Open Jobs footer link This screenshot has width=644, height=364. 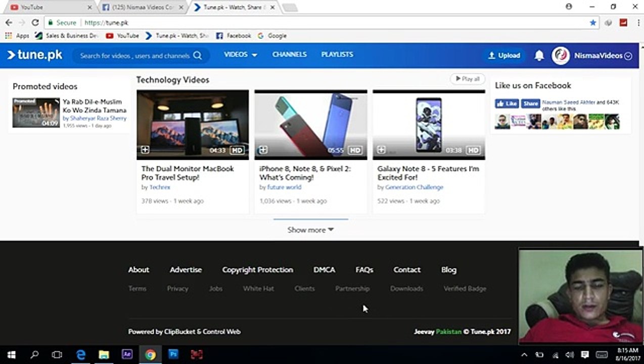click(215, 288)
